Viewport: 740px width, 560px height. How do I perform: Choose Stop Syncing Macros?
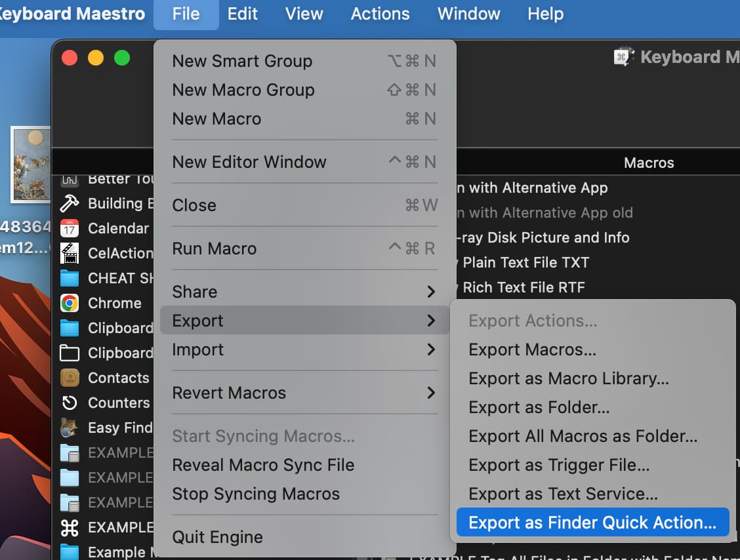(304, 494)
